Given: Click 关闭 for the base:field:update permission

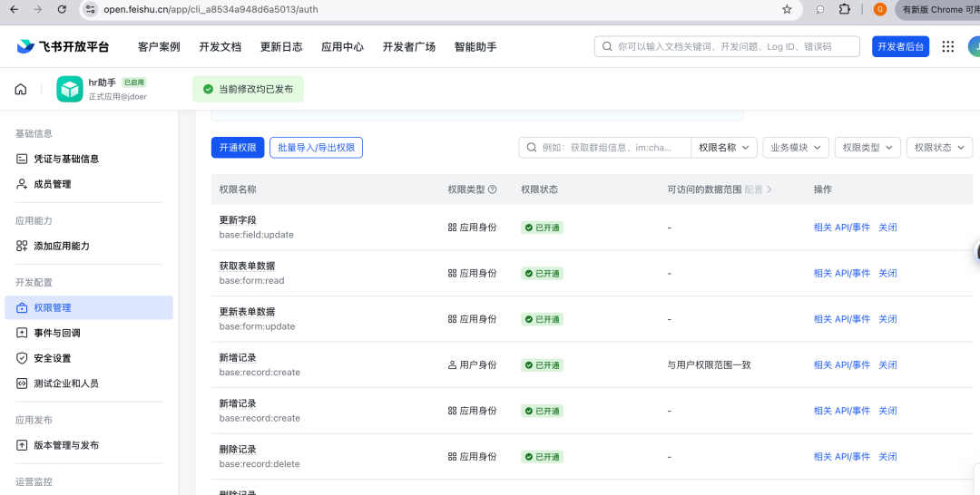Looking at the screenshot, I should pyautogui.click(x=887, y=228).
